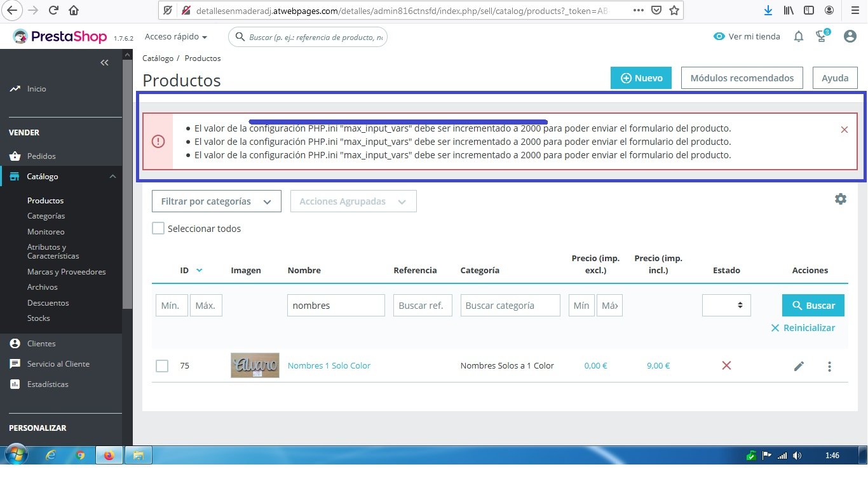Open Categorías submenu item
The image size is (868, 488).
point(46,216)
